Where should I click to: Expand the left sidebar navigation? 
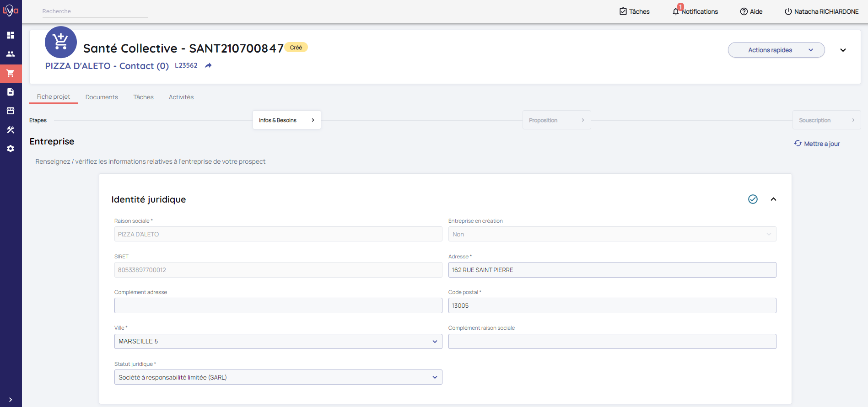(x=11, y=399)
